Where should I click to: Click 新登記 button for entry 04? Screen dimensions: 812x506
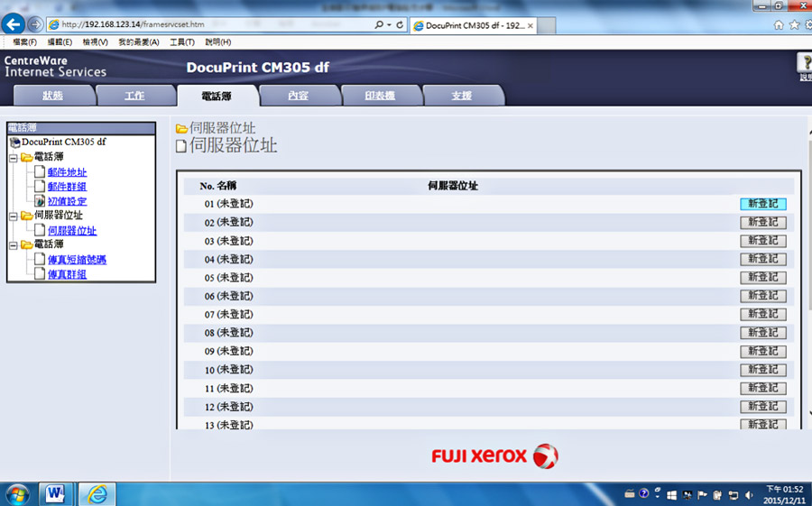pyautogui.click(x=762, y=259)
